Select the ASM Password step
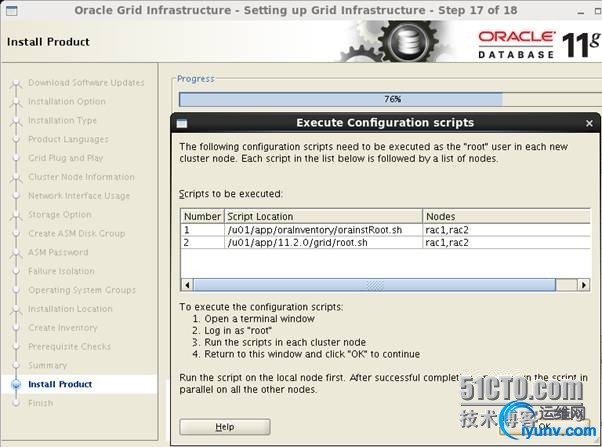 point(58,252)
